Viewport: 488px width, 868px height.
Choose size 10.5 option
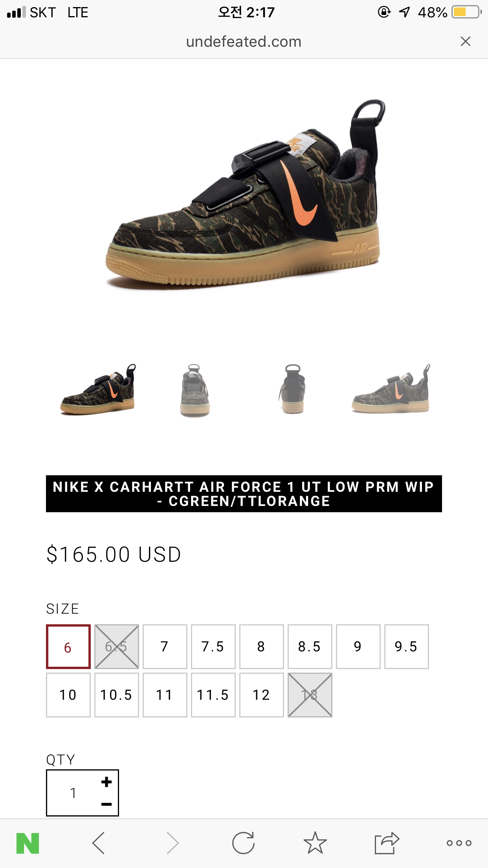[x=117, y=695]
